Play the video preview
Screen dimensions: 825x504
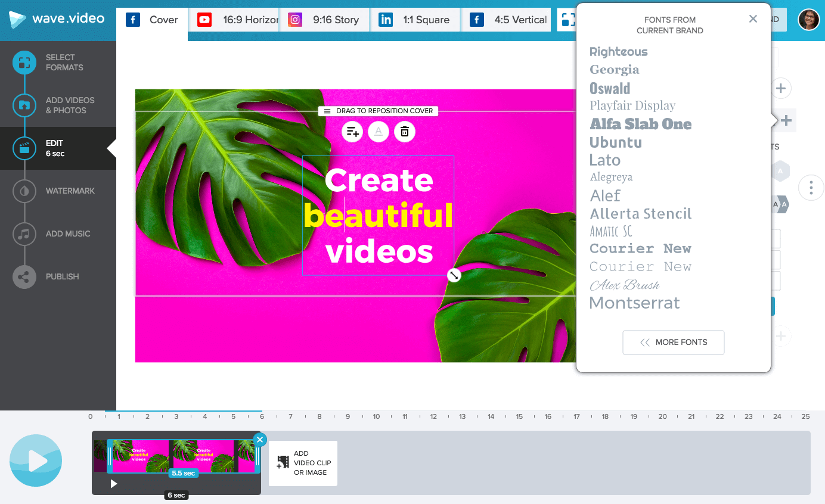(x=35, y=460)
